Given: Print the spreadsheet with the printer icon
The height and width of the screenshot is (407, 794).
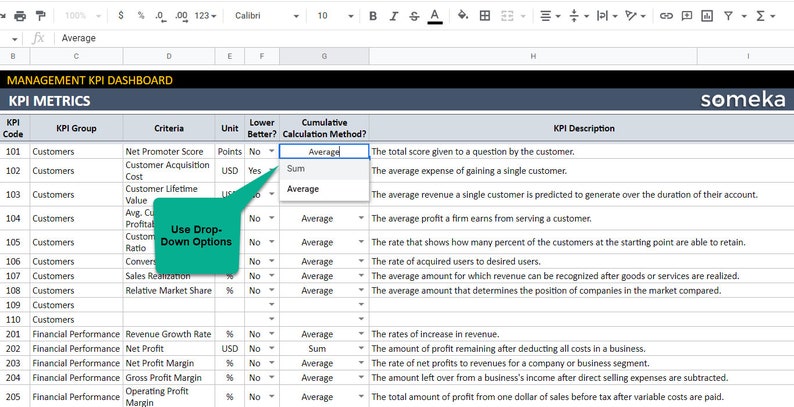Looking at the screenshot, I should pyautogui.click(x=20, y=16).
